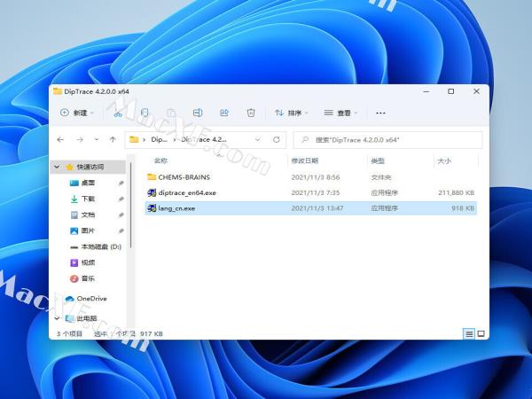Image resolution: width=532 pixels, height=399 pixels.
Task: Go back with the left arrow
Action: (60, 139)
